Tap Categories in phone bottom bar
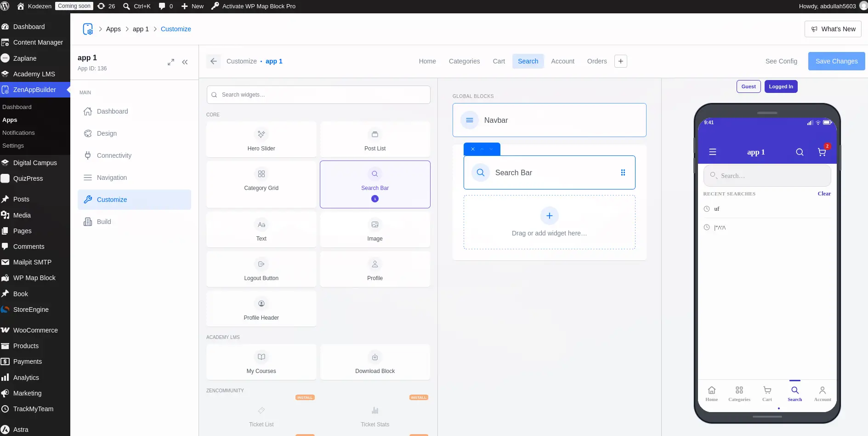 739,394
